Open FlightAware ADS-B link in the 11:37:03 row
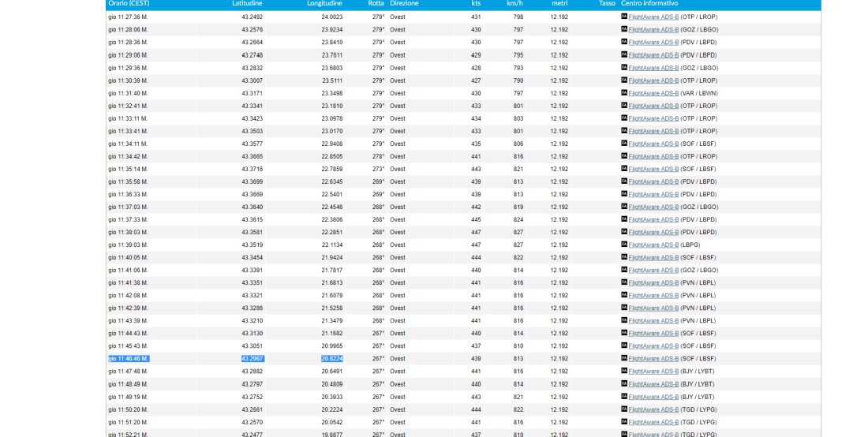The image size is (868, 437). pyautogui.click(x=653, y=207)
